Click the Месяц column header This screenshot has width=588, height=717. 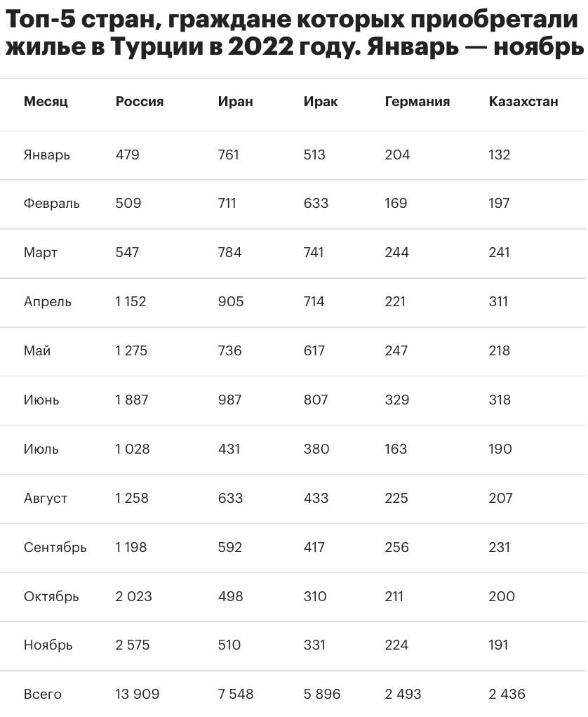[x=46, y=102]
